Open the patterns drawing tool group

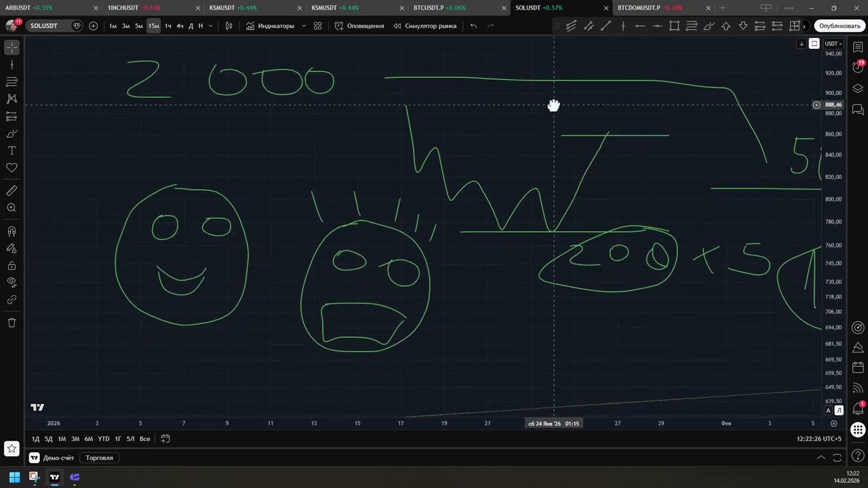(x=12, y=99)
